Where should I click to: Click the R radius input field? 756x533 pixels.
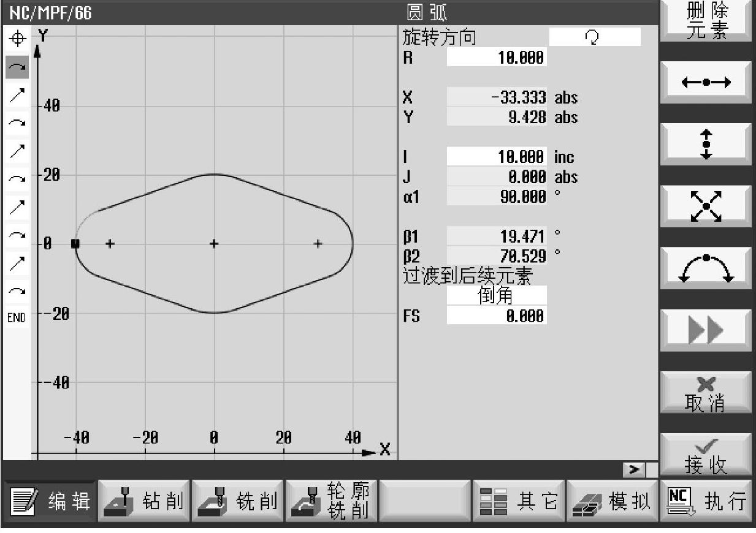click(496, 58)
